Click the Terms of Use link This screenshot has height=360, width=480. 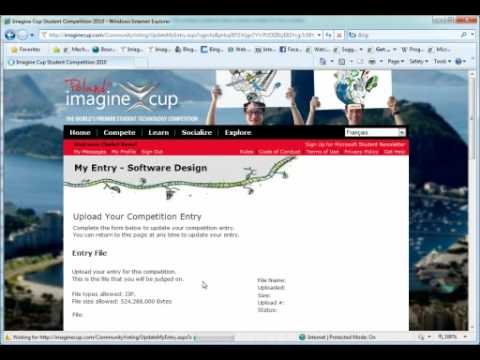322,152
